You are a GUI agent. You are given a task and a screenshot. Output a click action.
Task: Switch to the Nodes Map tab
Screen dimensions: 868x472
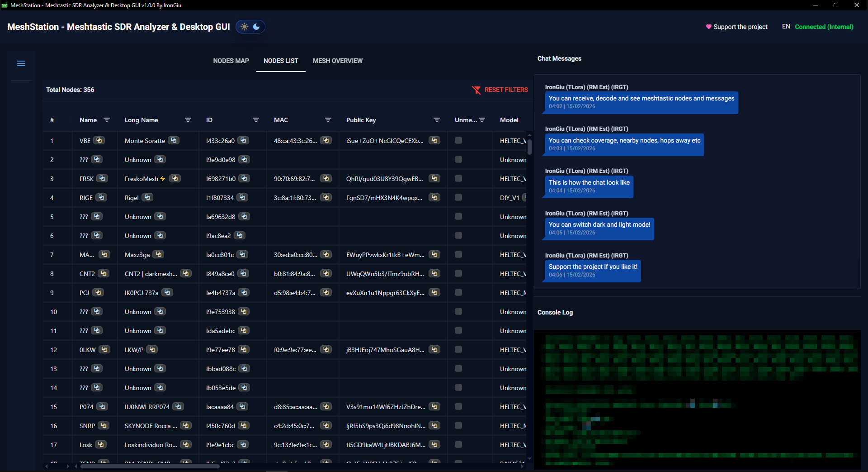(231, 61)
